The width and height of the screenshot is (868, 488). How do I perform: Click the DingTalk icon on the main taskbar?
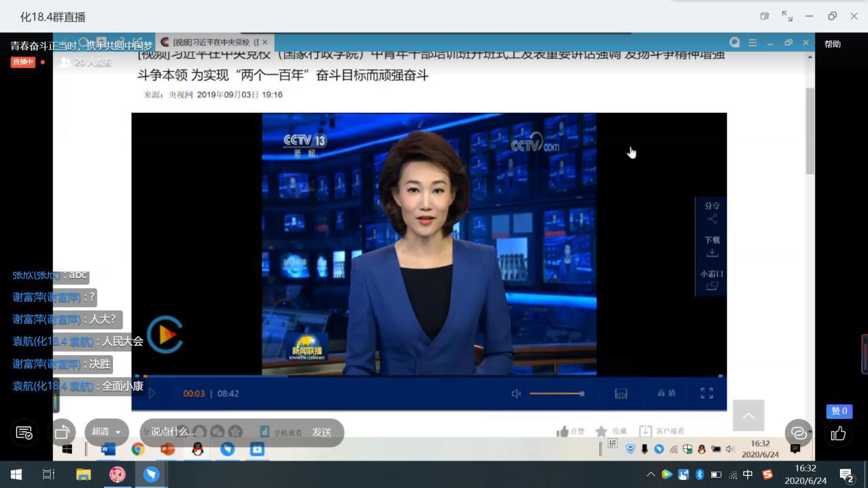click(x=151, y=474)
